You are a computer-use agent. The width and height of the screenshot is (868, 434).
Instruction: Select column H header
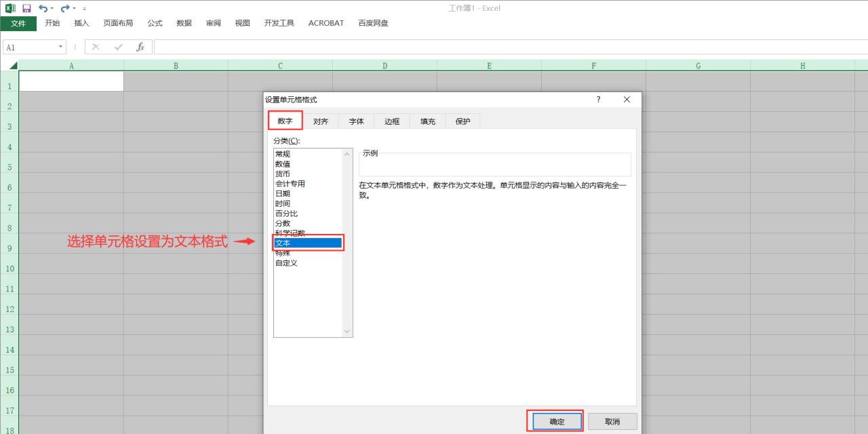pyautogui.click(x=802, y=66)
